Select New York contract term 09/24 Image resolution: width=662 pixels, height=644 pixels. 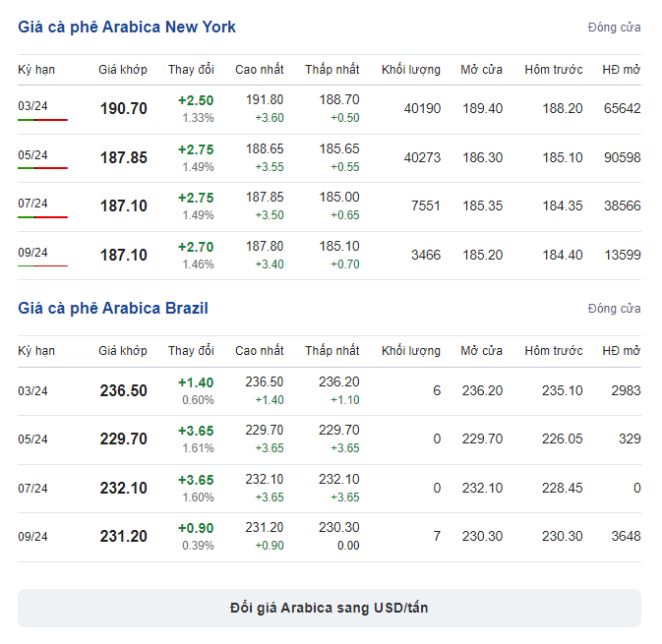[x=32, y=253]
